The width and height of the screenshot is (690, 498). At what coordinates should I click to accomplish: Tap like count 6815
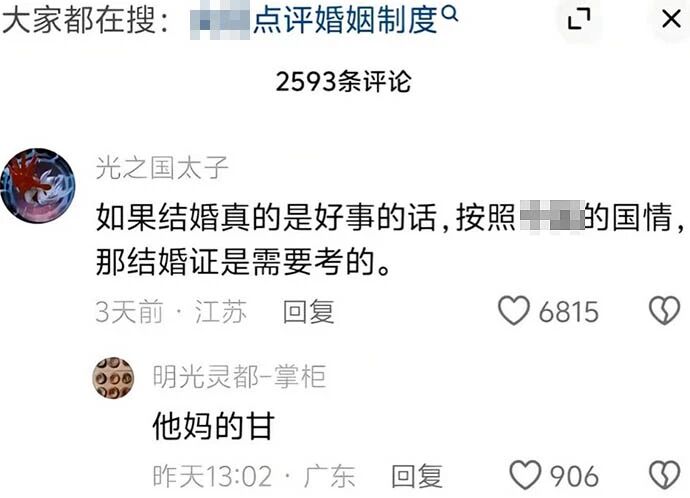(x=569, y=312)
